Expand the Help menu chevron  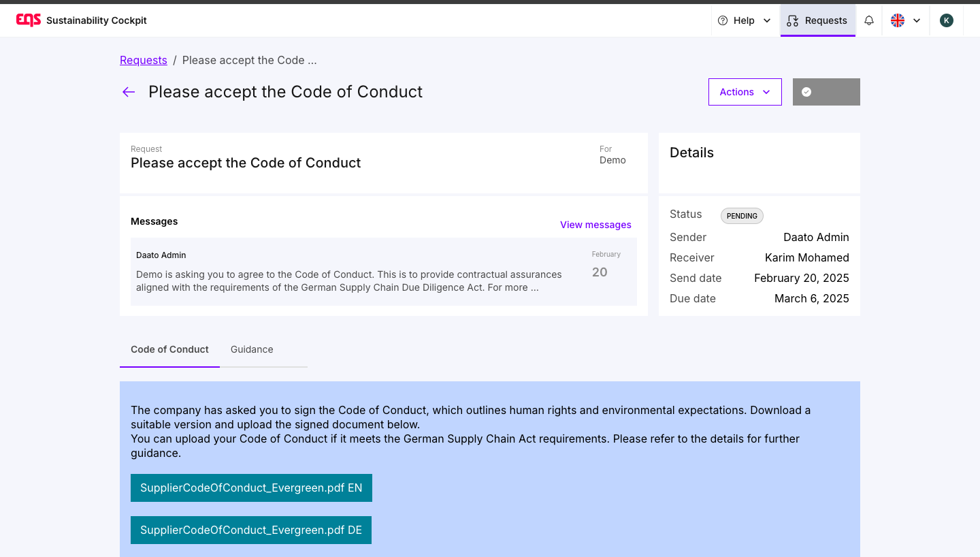pyautogui.click(x=767, y=20)
